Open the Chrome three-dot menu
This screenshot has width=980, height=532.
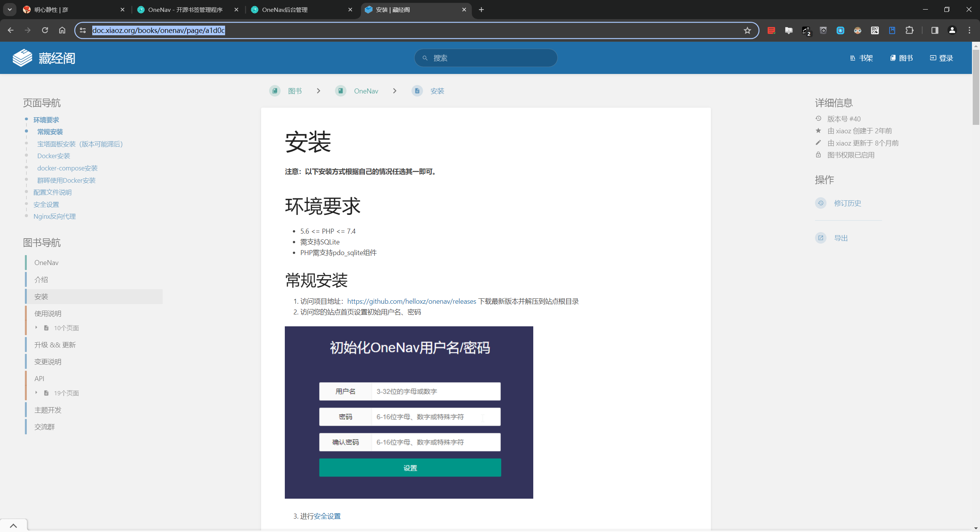tap(969, 30)
